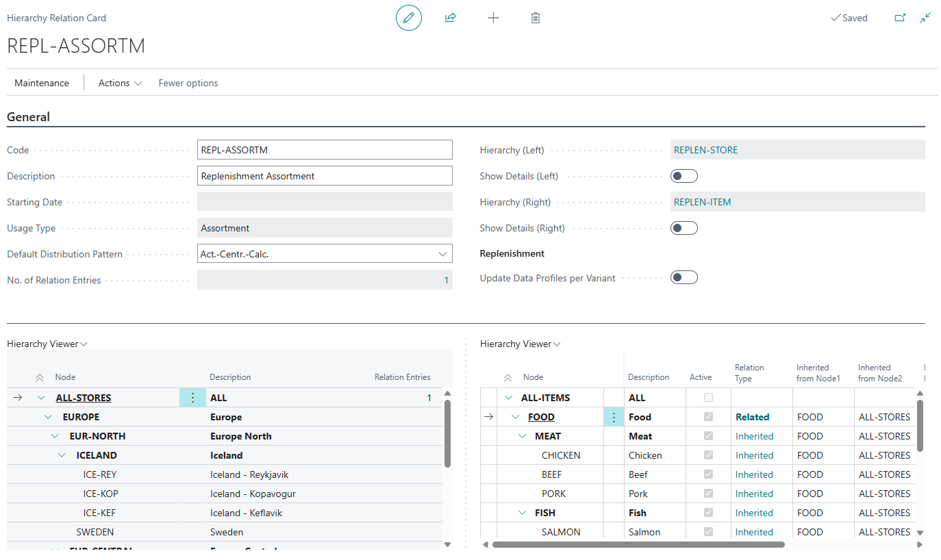Enable Show Details (Right) switch
Viewport: 941px width, 560px height.
click(683, 228)
